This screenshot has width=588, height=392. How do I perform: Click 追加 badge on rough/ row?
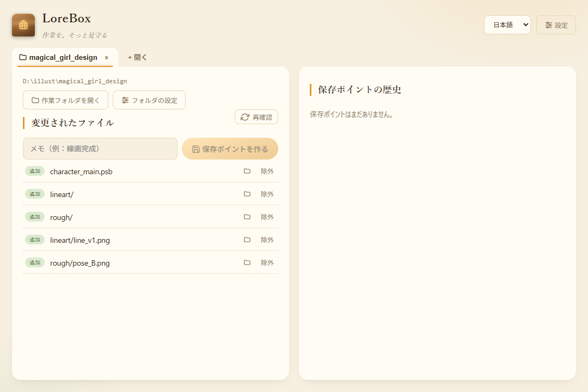[x=35, y=217]
